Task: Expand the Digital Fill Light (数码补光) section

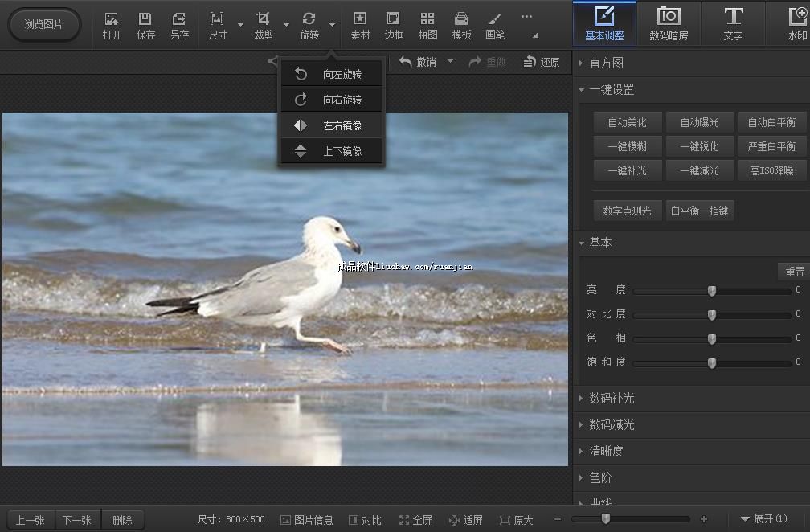Action: 612,399
